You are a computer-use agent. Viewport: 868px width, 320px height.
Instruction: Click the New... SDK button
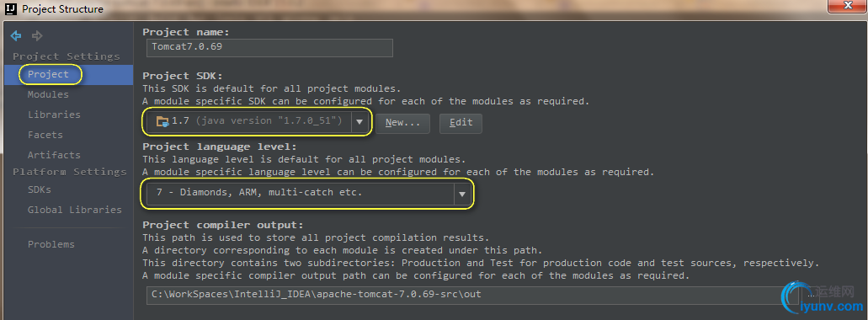click(403, 123)
